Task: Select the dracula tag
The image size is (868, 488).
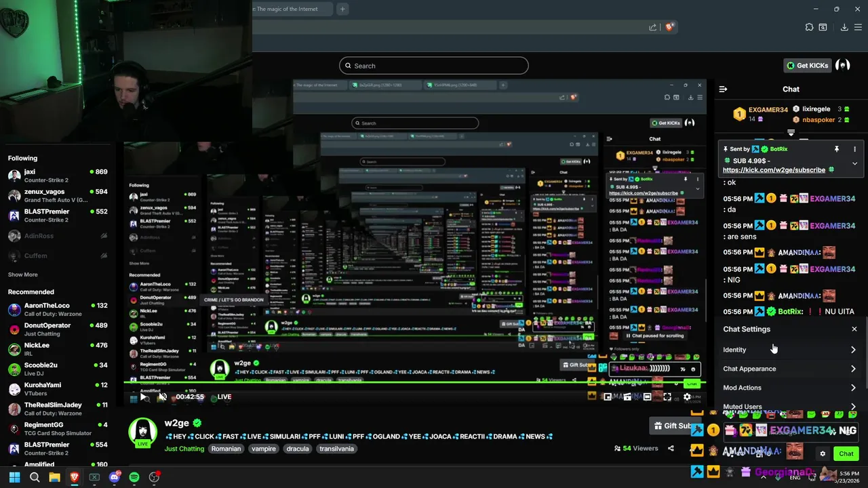Action: (298, 449)
